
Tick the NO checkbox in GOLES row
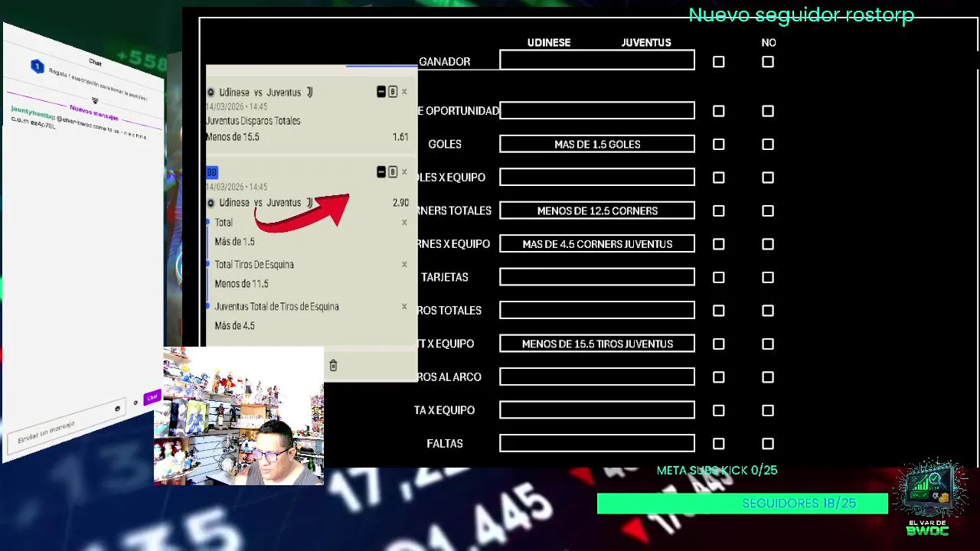(x=768, y=145)
